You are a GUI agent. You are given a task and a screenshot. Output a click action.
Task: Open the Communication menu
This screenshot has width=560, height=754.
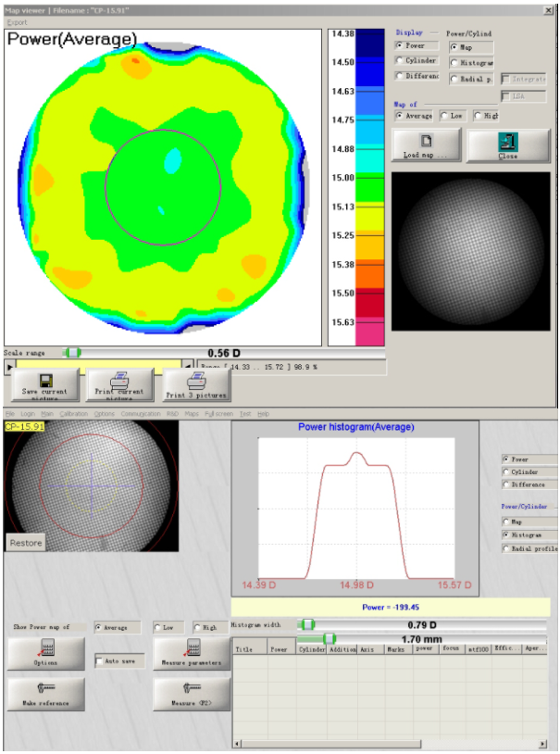[x=141, y=413]
